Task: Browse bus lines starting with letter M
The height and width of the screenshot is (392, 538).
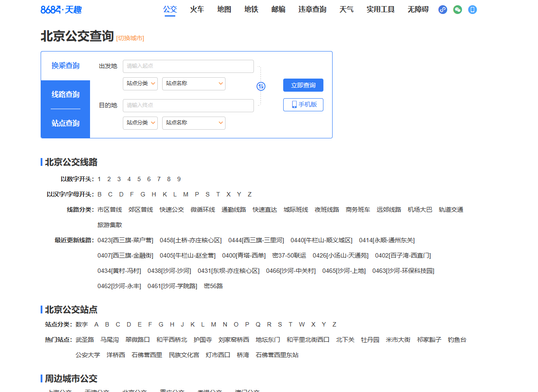Action: coord(186,194)
